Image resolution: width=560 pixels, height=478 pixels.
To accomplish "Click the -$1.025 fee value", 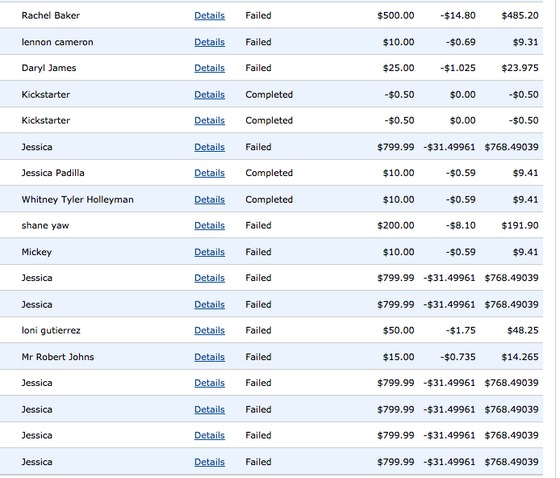I will 458,68.
